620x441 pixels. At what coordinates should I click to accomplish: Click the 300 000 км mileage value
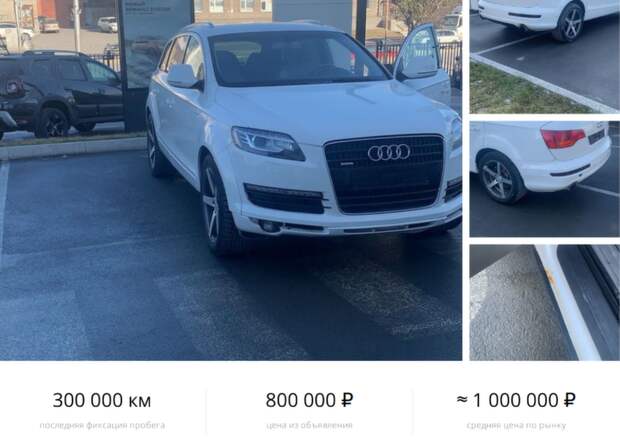[102, 400]
